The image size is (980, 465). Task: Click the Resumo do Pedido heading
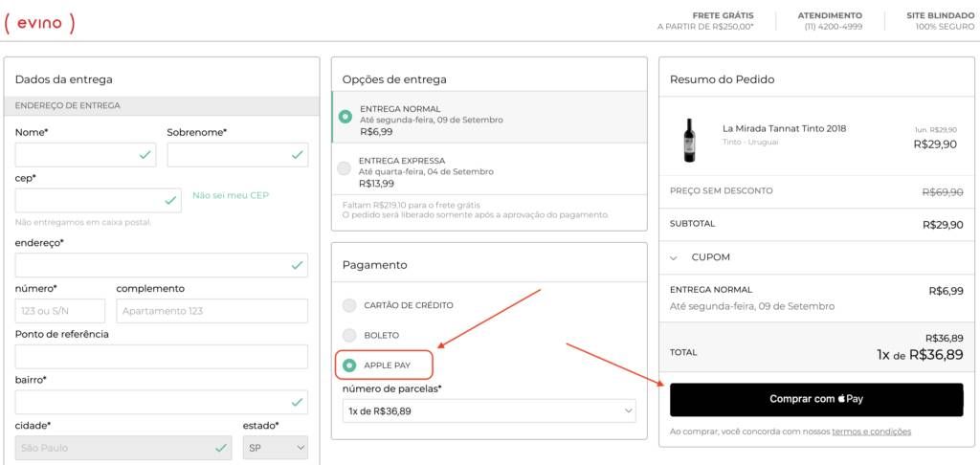click(x=722, y=79)
